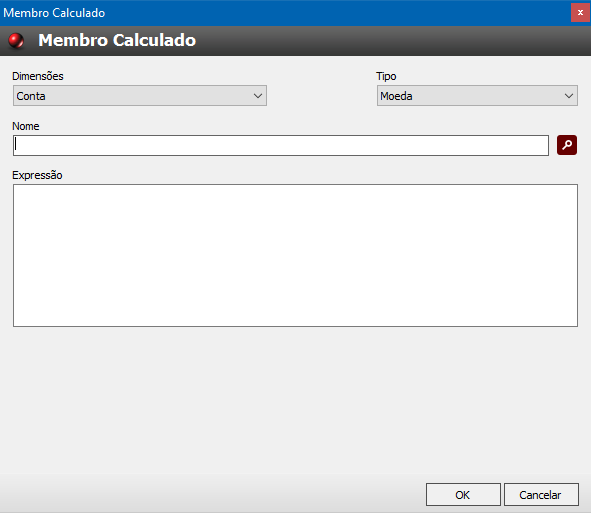Open the combo box showing Moeda
This screenshot has width=591, height=513.
coord(477,96)
